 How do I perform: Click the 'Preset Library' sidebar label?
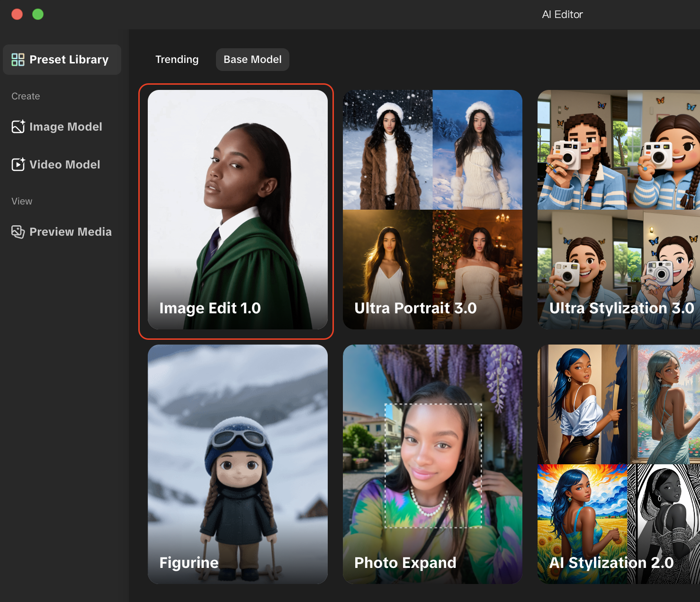click(69, 60)
